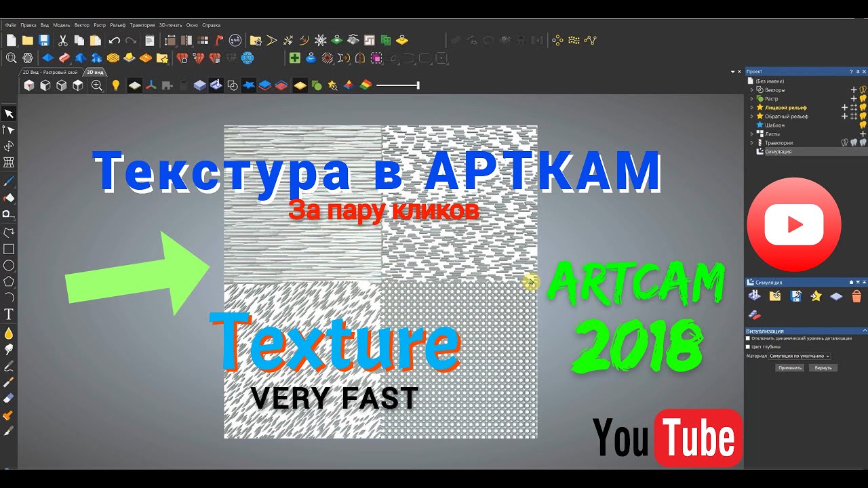Click the Вернуть button
The image size is (868, 488).
coord(823,367)
